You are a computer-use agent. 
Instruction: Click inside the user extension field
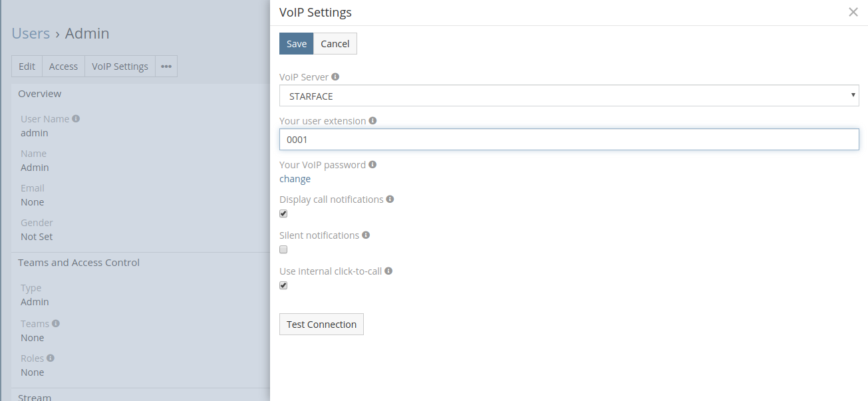[x=569, y=139]
